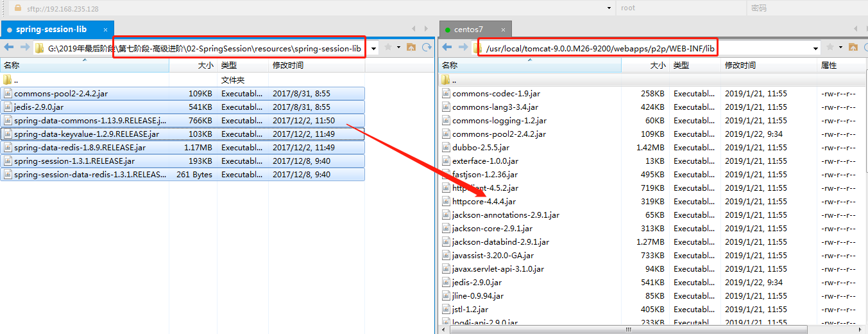Screen dimensions: 868x334
Task: Click the bookmark star in remote pane
Action: click(x=830, y=48)
